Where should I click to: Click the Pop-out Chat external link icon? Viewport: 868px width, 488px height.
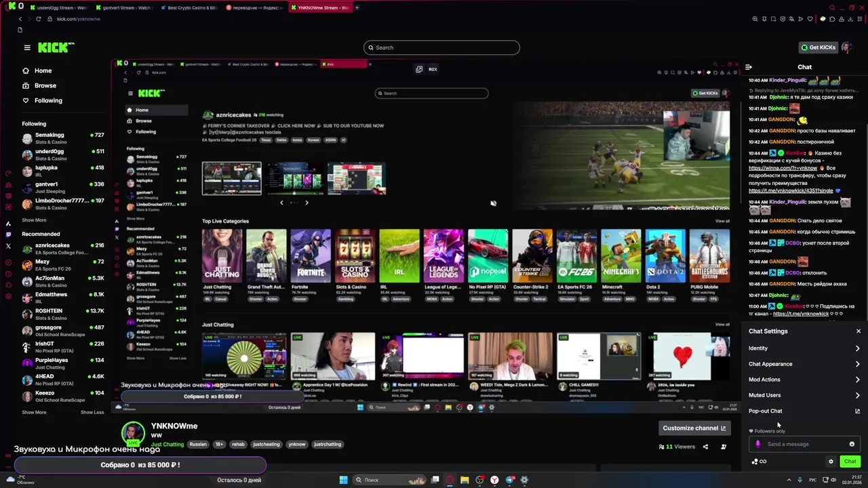tap(857, 411)
